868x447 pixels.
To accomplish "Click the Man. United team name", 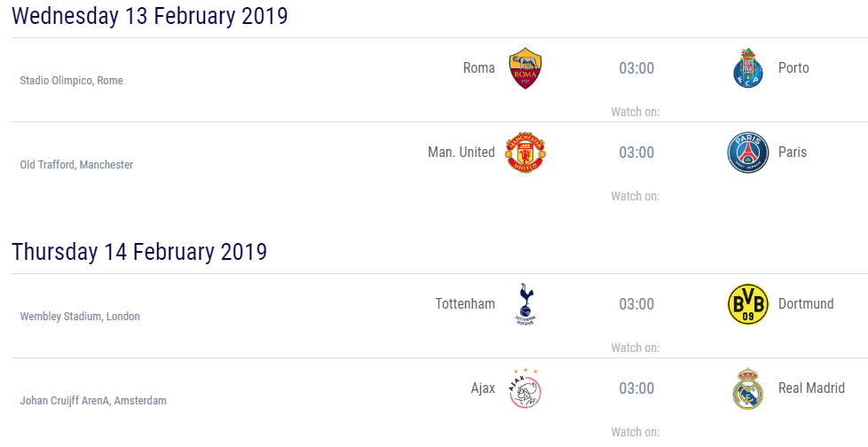I will [x=462, y=153].
